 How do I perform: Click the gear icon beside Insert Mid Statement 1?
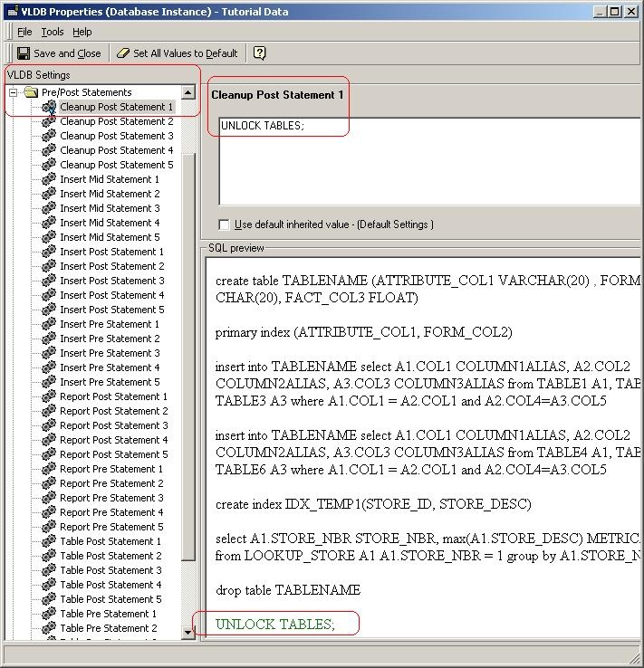[x=50, y=179]
